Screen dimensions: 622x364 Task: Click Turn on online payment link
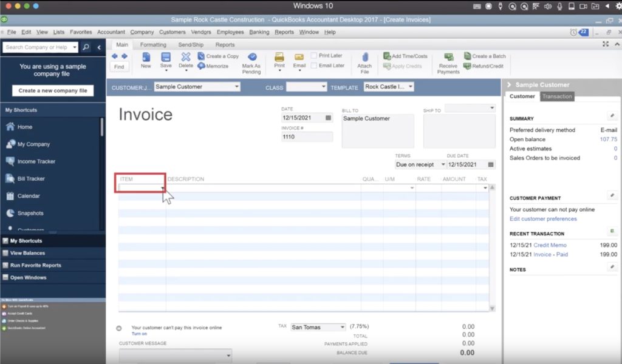point(139,334)
